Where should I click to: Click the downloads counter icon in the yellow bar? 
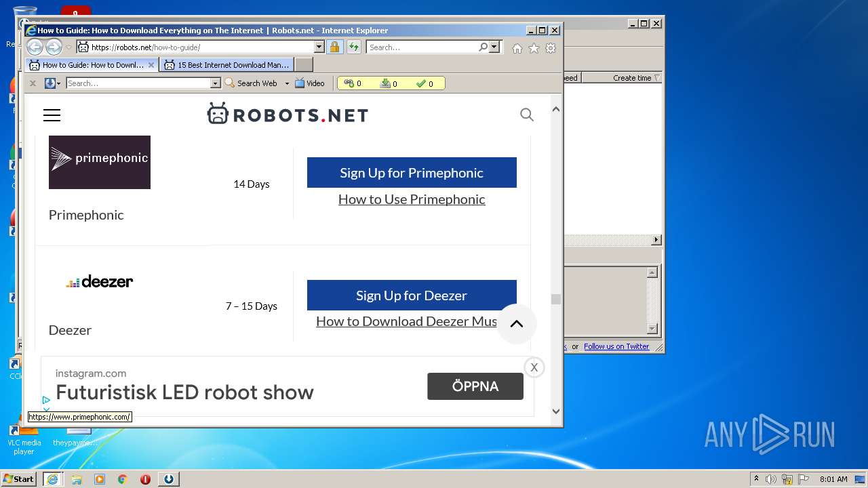385,83
